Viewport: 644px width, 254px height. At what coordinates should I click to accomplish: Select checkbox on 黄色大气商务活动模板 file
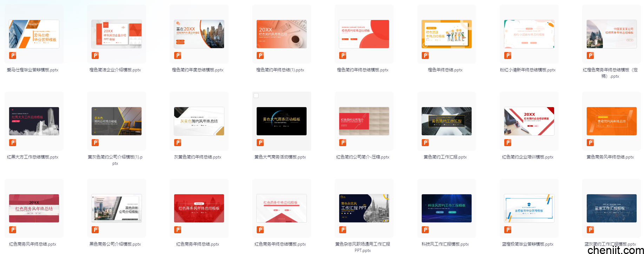(x=256, y=96)
